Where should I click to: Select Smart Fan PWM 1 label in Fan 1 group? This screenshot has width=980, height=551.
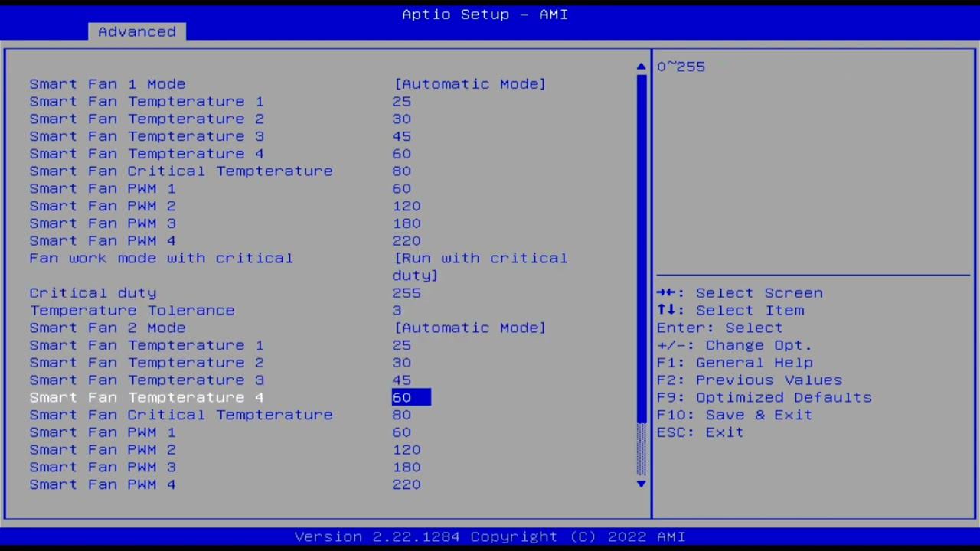point(103,188)
